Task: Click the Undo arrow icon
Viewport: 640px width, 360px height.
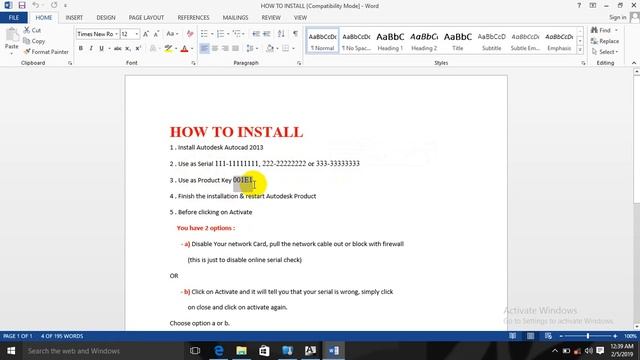Action: (36, 5)
